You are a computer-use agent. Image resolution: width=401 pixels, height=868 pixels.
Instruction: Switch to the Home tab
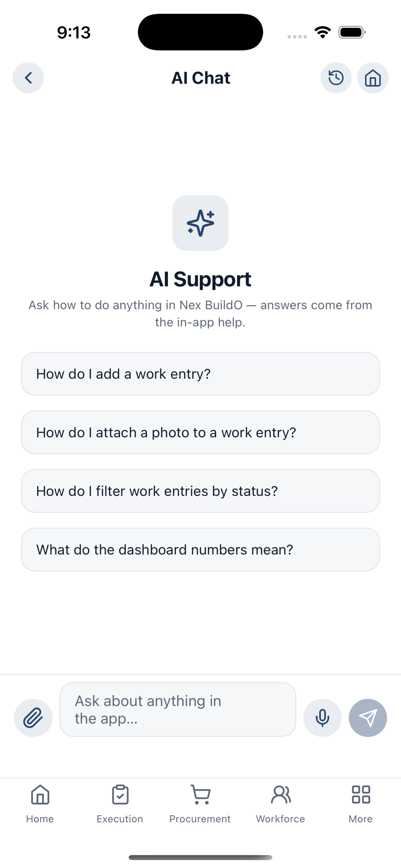[x=40, y=804]
